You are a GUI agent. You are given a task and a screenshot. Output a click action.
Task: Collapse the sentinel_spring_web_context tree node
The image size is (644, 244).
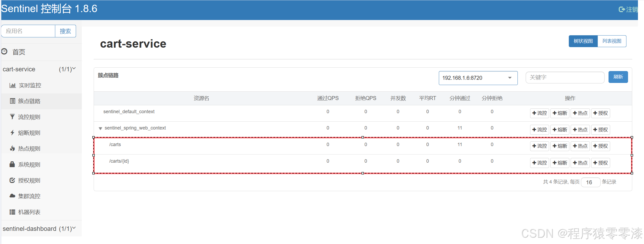[100, 128]
